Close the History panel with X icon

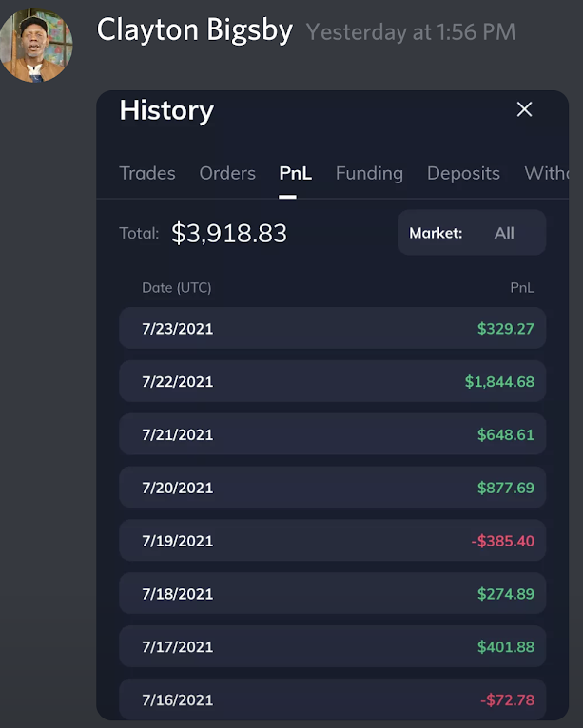(x=524, y=109)
